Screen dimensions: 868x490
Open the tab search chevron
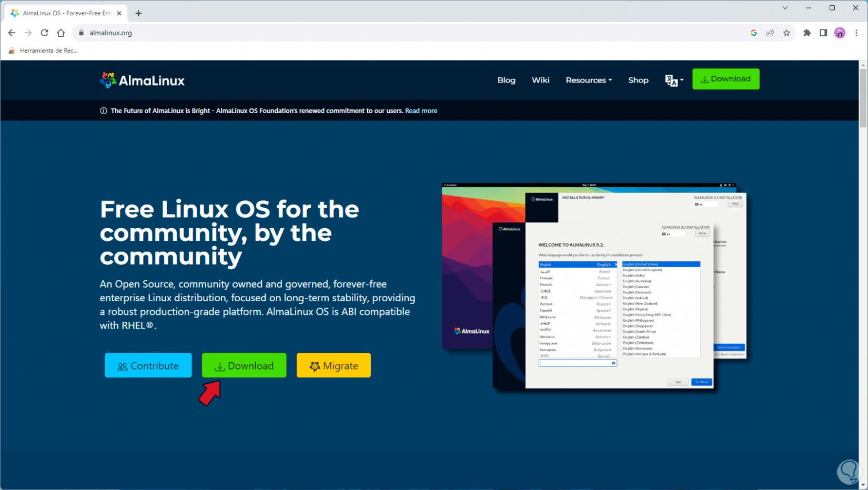(x=785, y=8)
